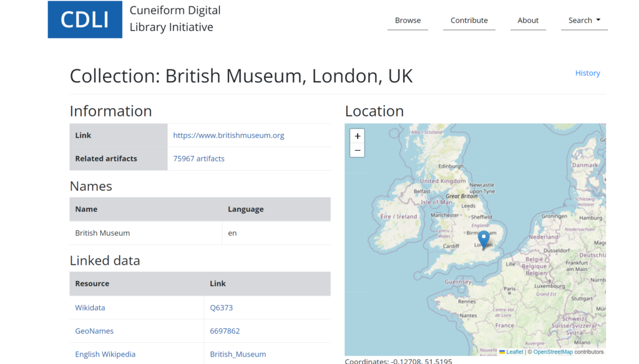Click the Cuneiform Digital Library Initiative title
The height and width of the screenshot is (364, 639).
tap(175, 19)
